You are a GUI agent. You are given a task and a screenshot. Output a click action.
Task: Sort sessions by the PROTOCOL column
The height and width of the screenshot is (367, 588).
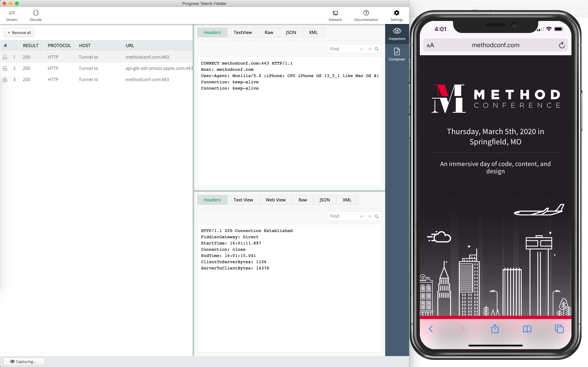point(59,45)
